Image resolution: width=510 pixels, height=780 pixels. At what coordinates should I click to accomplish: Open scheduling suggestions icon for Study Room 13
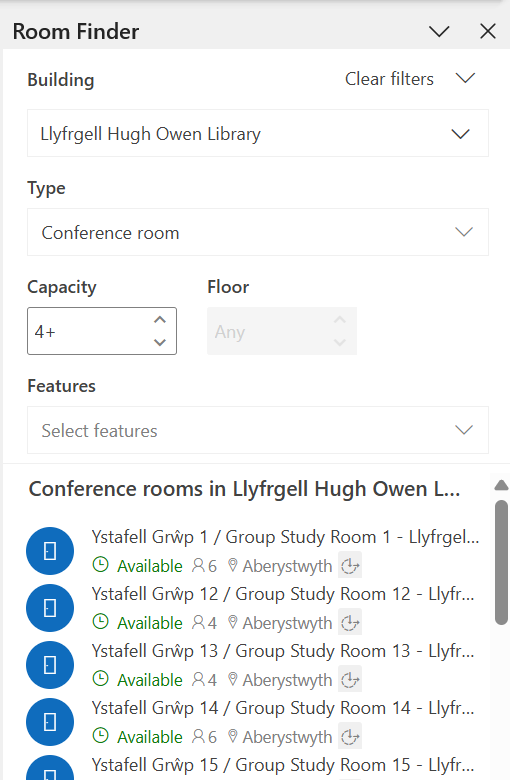coord(350,680)
